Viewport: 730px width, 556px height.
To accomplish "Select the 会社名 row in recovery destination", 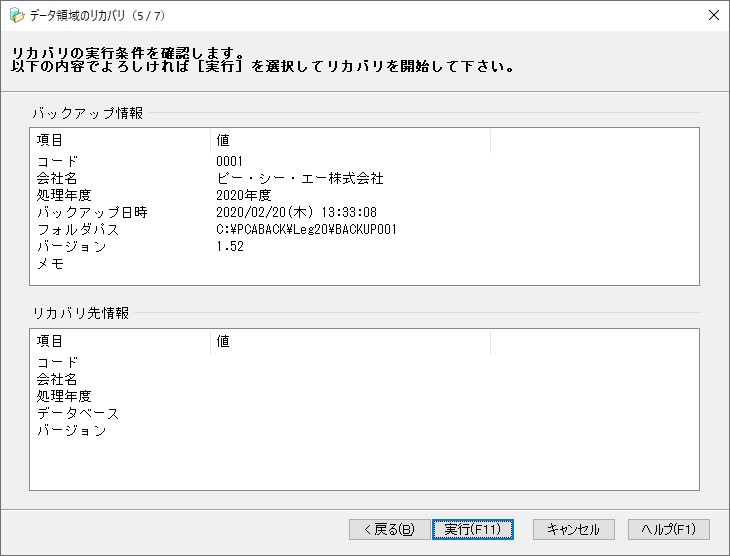I will (x=364, y=380).
